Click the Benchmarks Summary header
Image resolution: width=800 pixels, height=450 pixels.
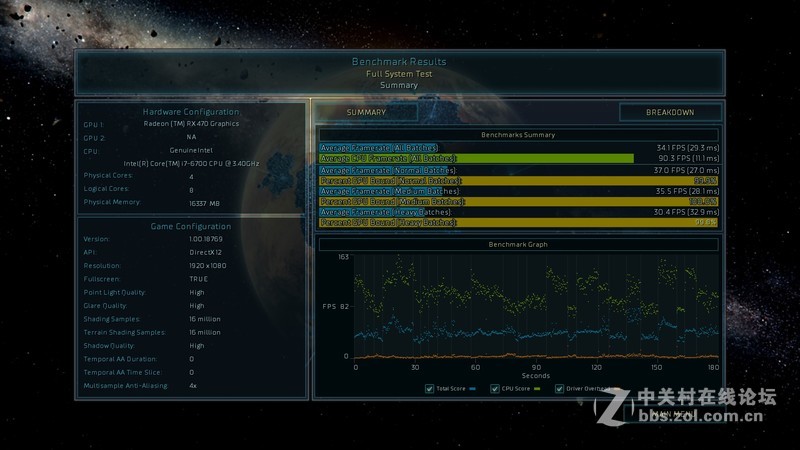[518, 135]
